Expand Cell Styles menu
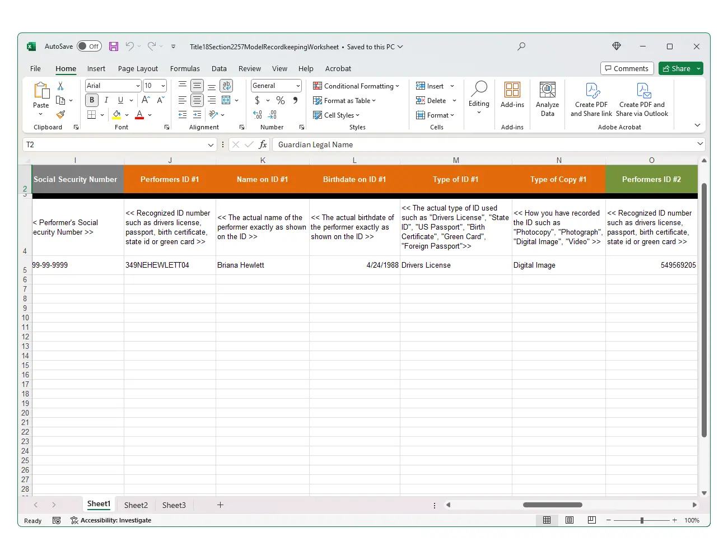This screenshot has height=560, width=728. 337,115
